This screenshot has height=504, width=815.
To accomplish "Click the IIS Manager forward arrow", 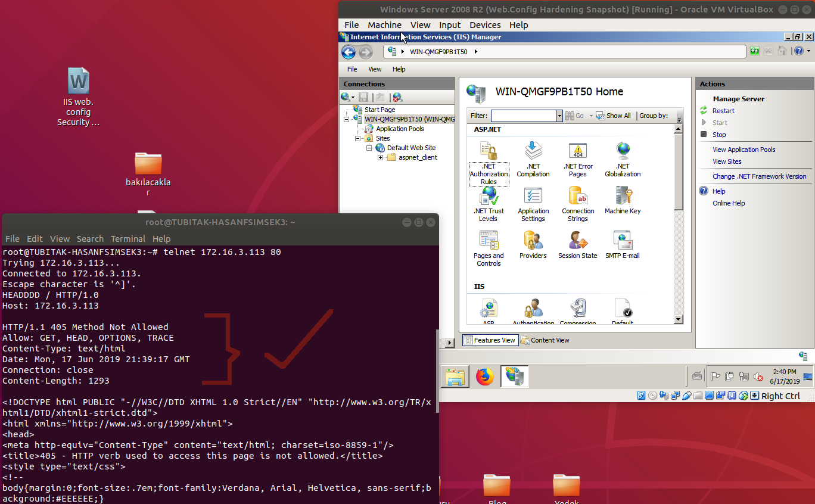I will point(365,52).
